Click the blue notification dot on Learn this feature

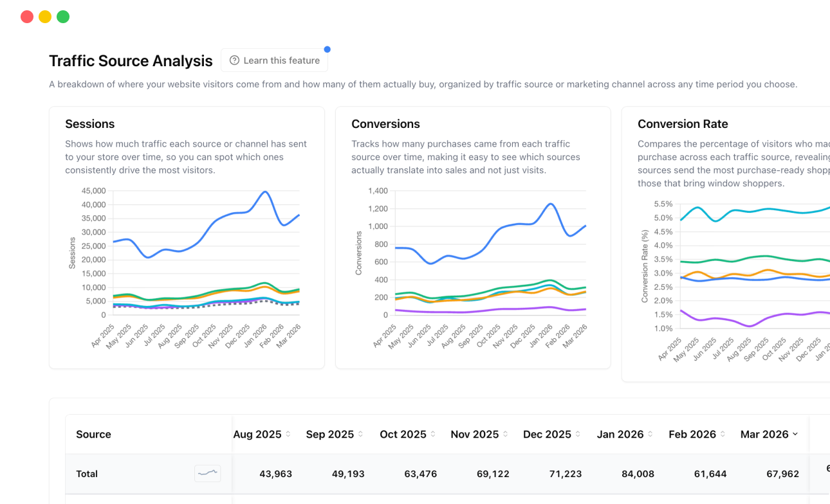point(327,49)
